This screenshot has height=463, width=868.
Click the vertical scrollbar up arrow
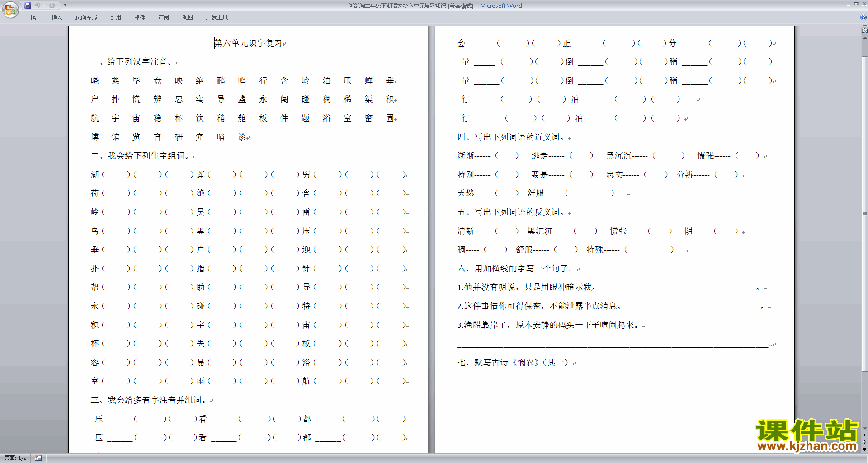(x=864, y=38)
